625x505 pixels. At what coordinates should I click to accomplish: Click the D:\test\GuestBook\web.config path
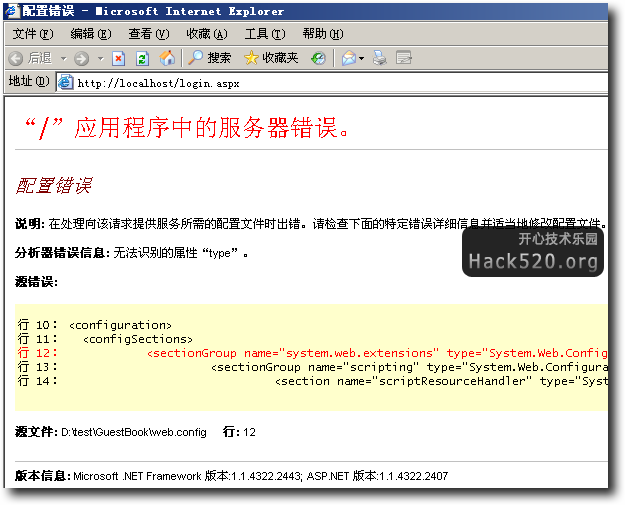(x=134, y=432)
